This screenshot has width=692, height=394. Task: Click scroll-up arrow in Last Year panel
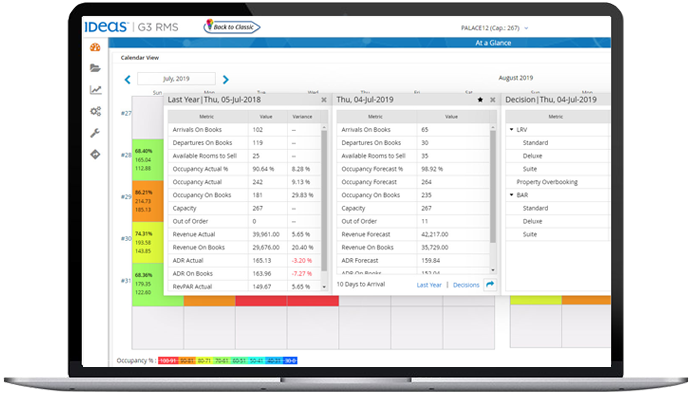pos(324,128)
